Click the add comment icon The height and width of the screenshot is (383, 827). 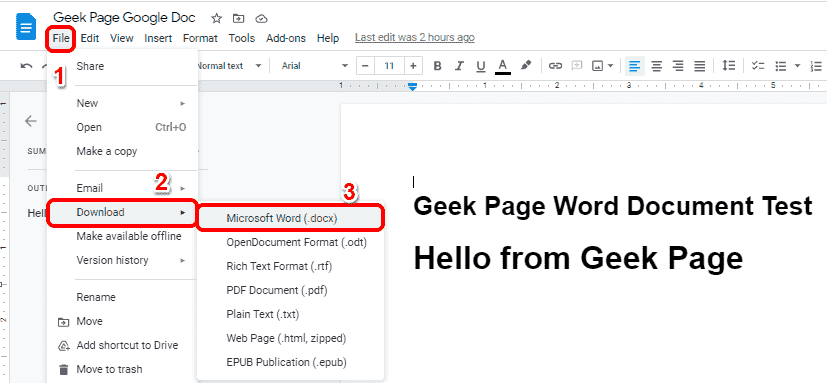pyautogui.click(x=578, y=65)
